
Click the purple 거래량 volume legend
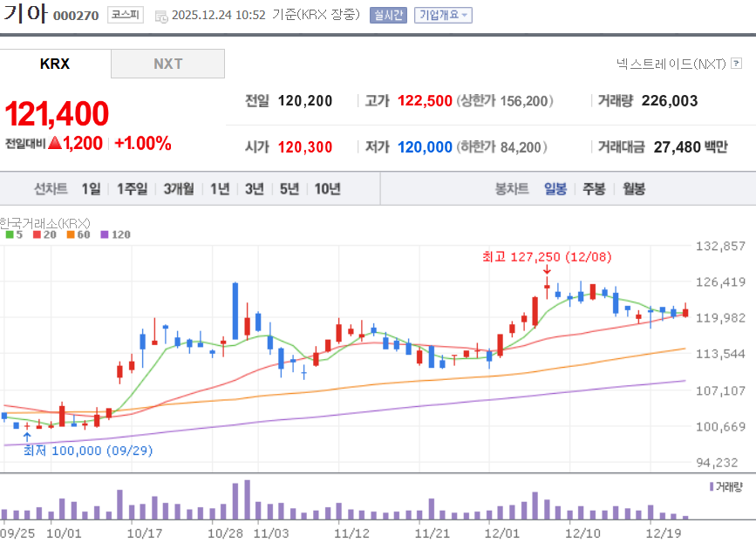coord(726,486)
